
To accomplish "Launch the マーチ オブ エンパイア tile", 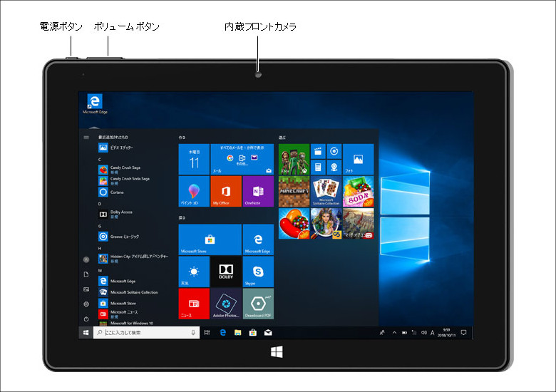I will [x=358, y=224].
